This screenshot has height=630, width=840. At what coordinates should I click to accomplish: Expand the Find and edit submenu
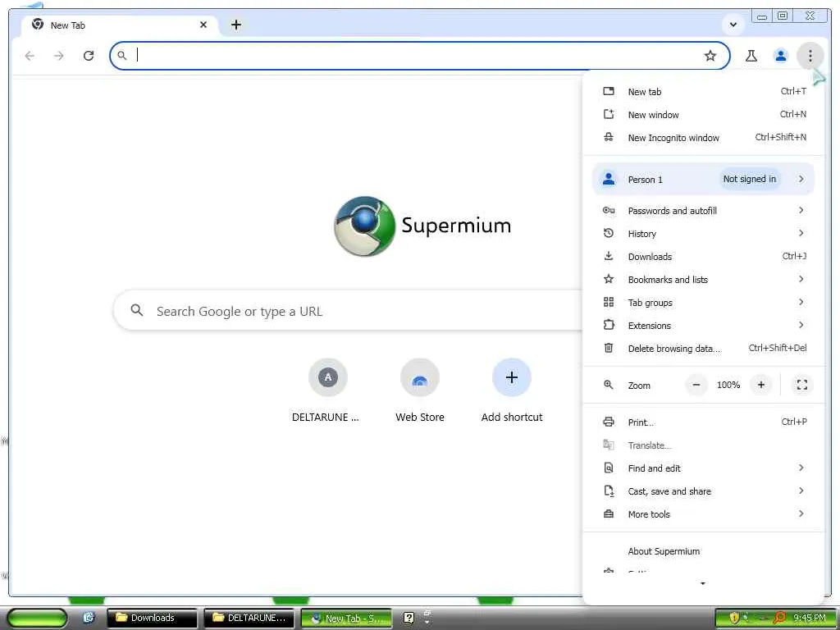coord(704,468)
